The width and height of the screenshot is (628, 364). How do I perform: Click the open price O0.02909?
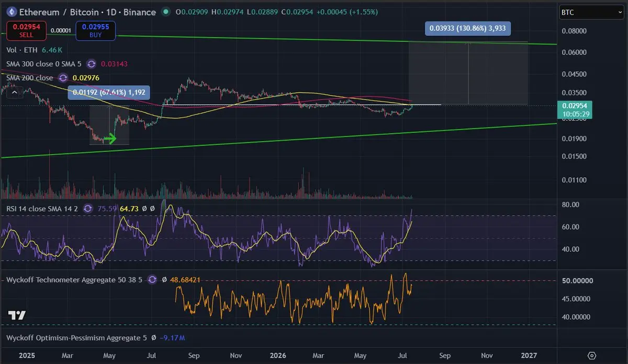click(x=191, y=12)
